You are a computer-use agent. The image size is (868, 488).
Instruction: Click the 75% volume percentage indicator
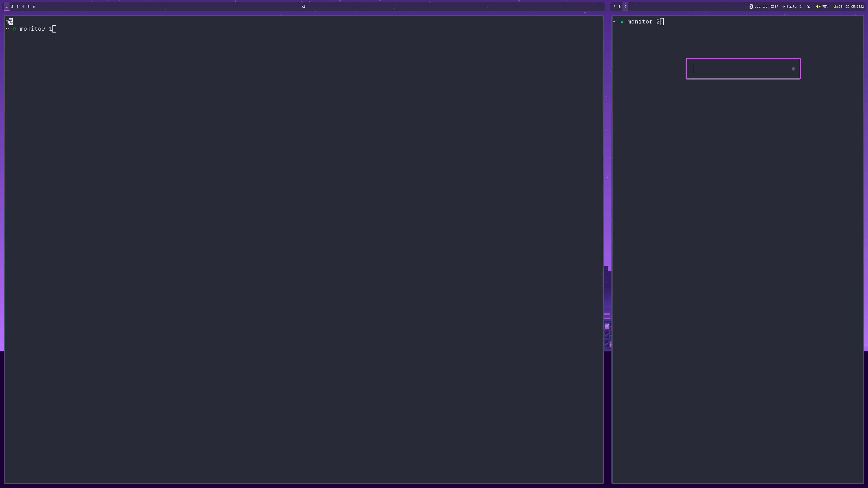(825, 6)
